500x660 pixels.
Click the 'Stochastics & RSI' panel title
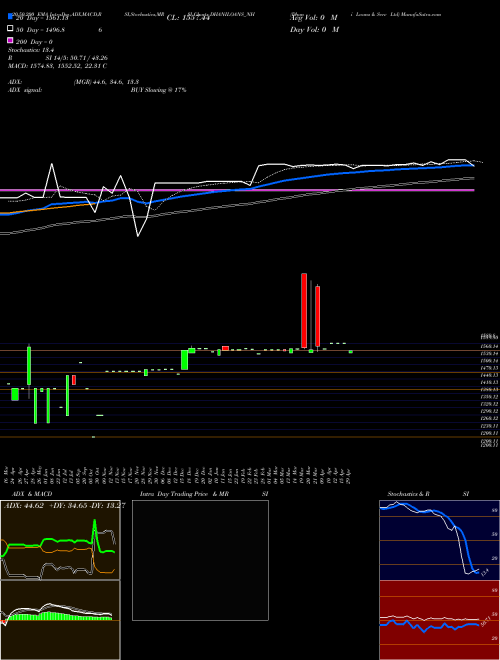point(428,494)
